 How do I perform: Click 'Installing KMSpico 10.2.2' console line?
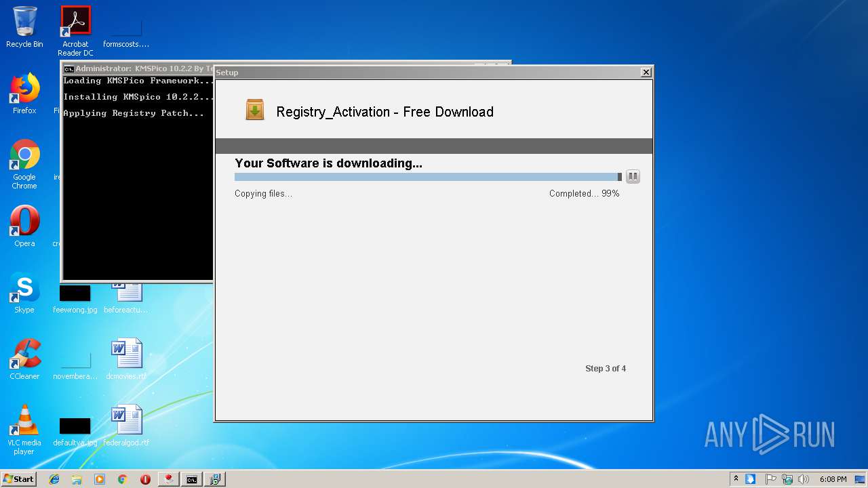pyautogui.click(x=138, y=97)
